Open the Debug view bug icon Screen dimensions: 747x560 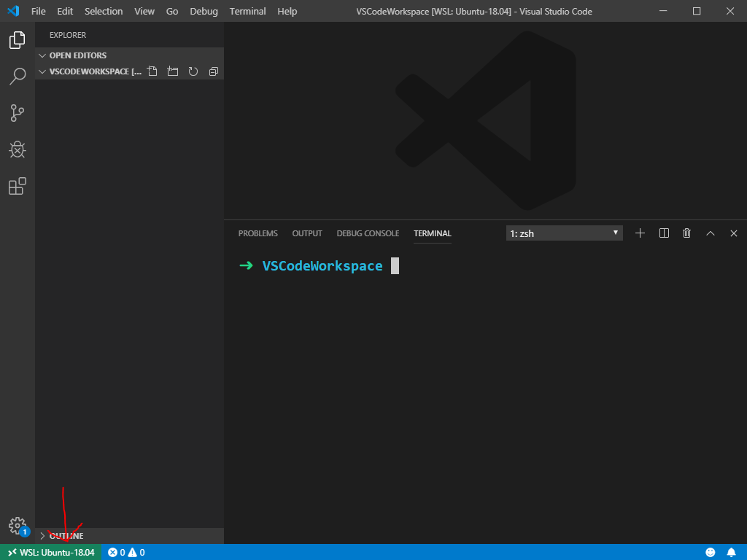18,149
